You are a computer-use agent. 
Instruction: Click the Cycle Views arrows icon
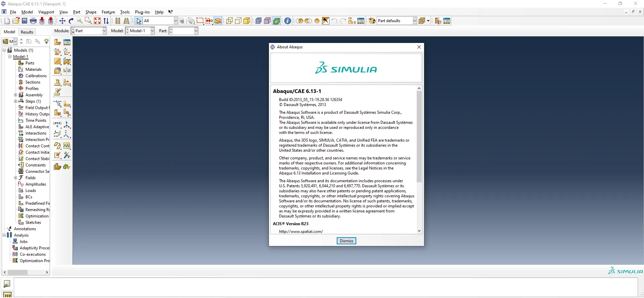pos(106,21)
